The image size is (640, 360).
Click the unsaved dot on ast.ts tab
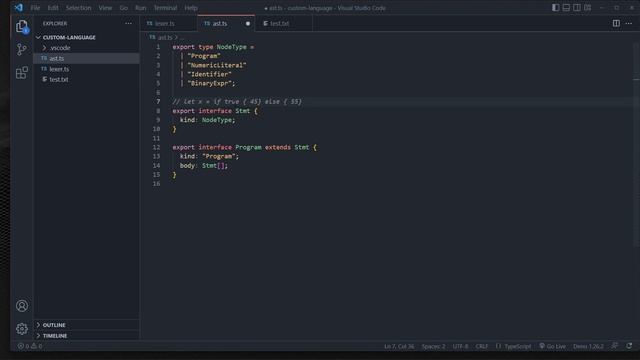pyautogui.click(x=248, y=23)
